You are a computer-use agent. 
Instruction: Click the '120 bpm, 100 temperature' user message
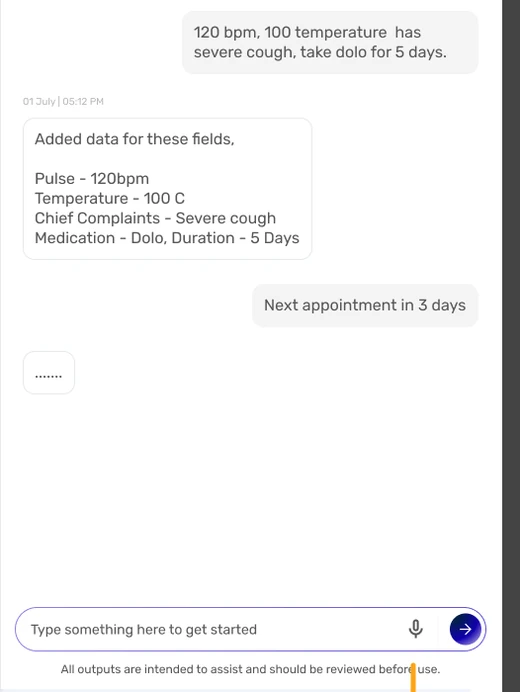tap(330, 42)
